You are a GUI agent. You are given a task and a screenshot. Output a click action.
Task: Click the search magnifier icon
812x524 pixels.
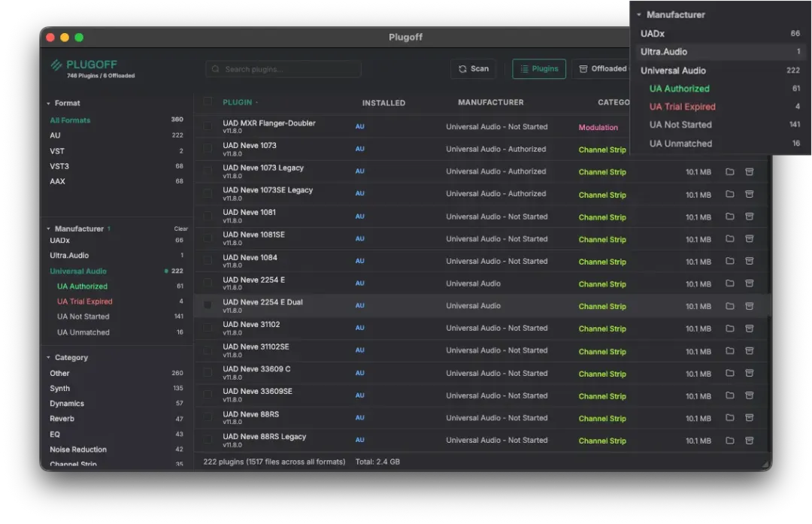216,69
